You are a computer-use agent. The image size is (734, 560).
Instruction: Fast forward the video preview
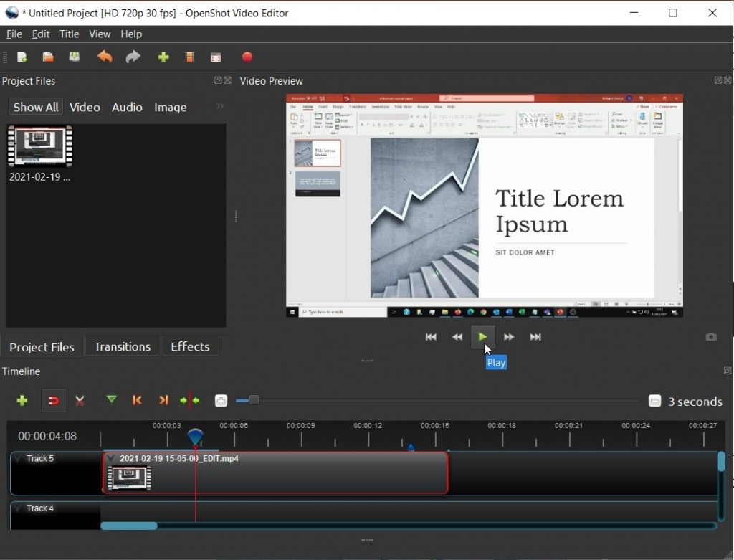[x=509, y=337]
